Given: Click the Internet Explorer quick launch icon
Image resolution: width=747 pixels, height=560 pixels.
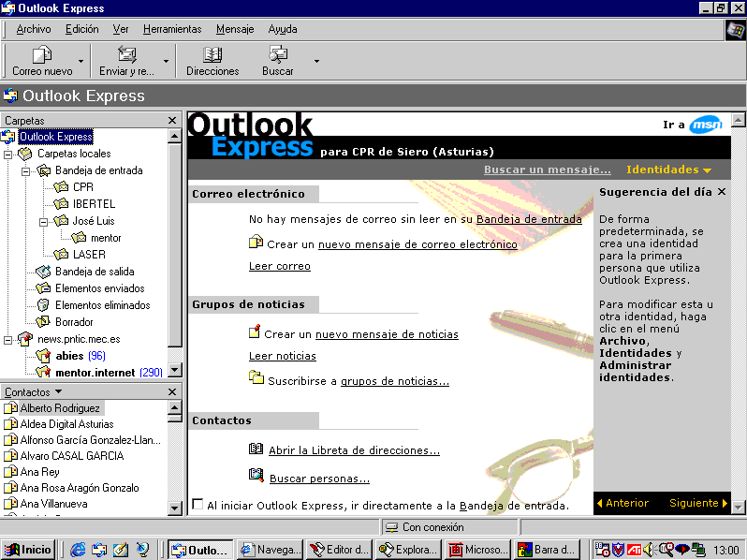Looking at the screenshot, I should tap(78, 550).
